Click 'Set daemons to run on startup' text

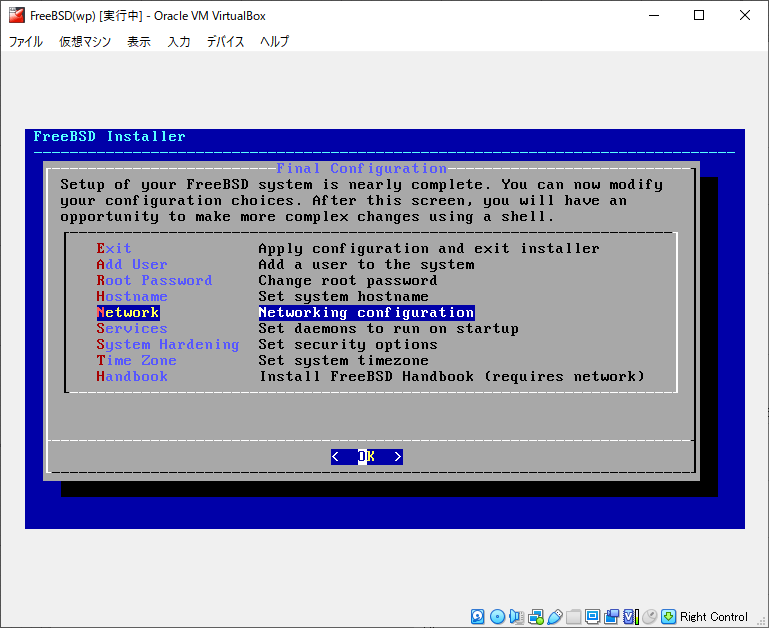coord(388,328)
